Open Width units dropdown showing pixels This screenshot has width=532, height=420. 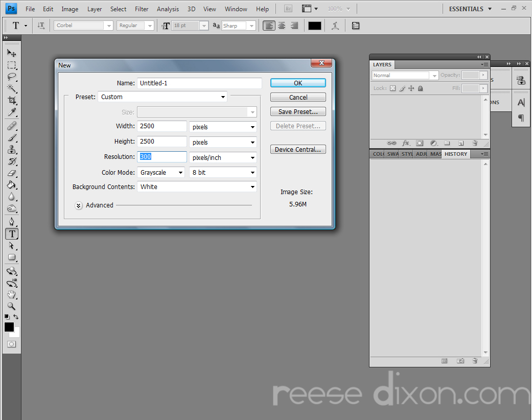[223, 127]
